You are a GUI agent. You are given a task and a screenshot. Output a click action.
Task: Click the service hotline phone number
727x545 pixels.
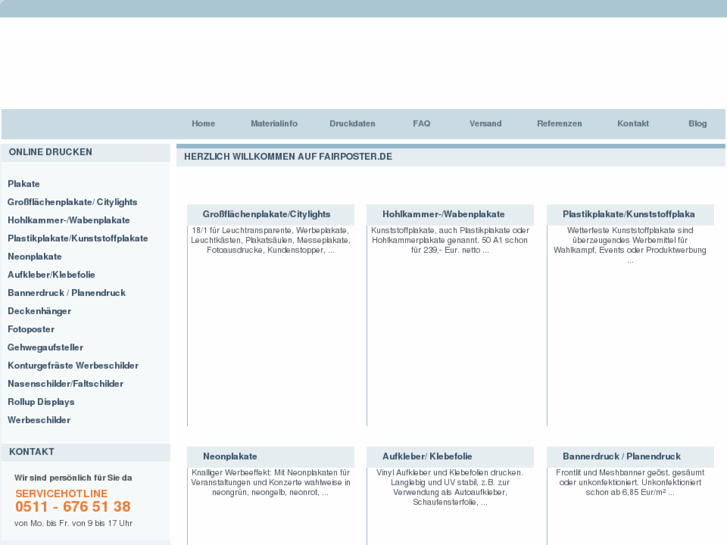point(73,507)
